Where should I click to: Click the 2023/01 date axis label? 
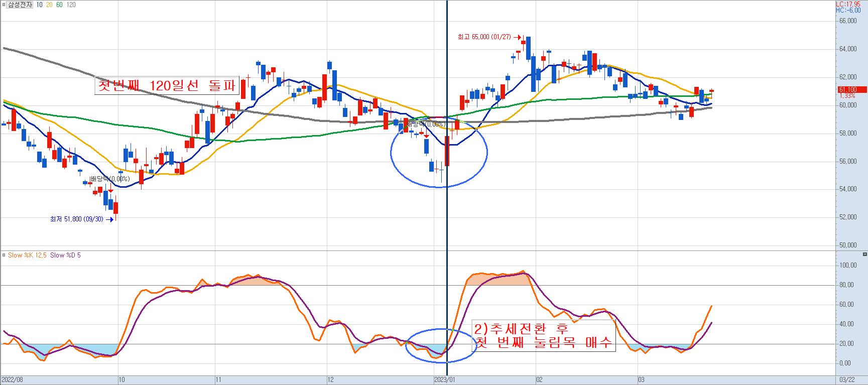click(444, 380)
